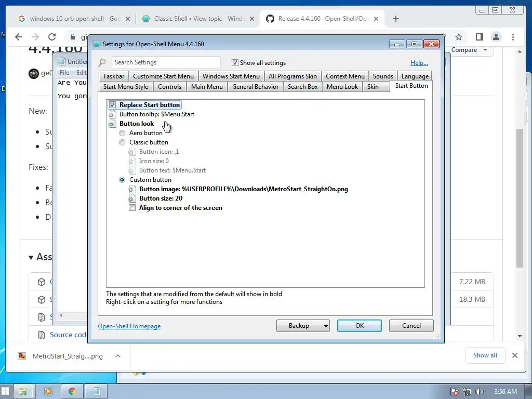Bookmark this page with the star icon

(459, 37)
